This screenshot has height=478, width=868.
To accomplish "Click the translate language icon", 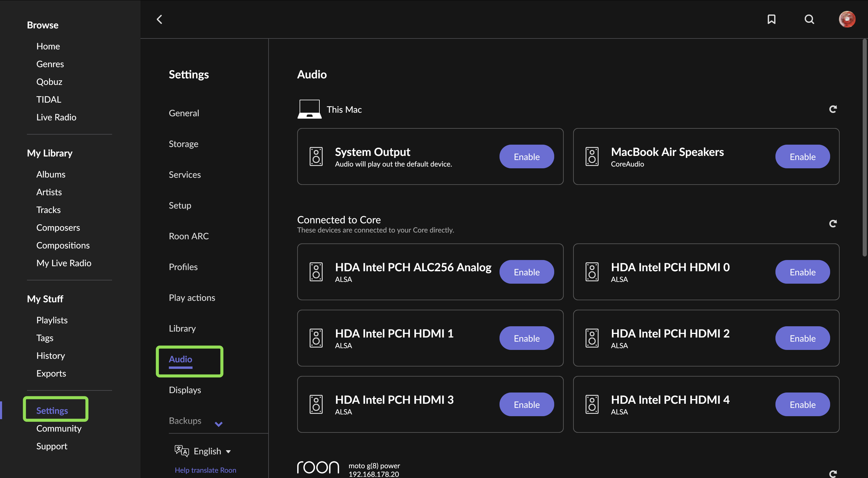I will click(181, 451).
